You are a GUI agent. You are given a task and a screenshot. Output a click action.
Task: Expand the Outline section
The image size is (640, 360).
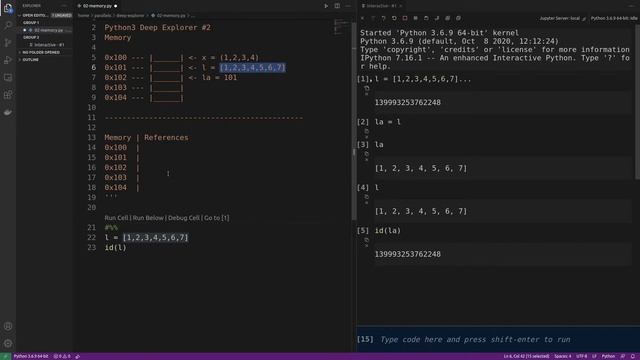pyautogui.click(x=30, y=60)
